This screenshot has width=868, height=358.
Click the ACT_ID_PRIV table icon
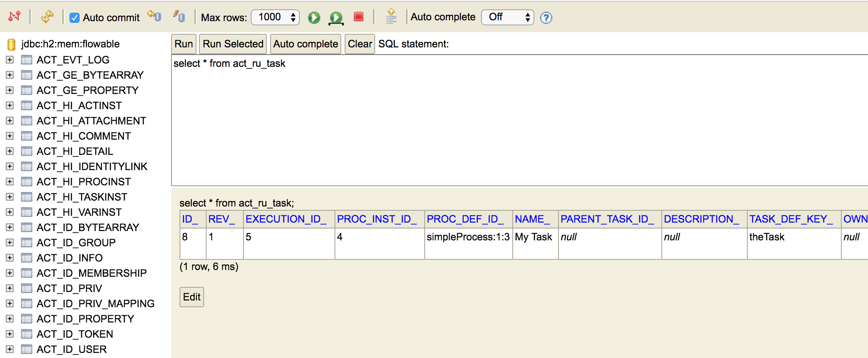(x=27, y=288)
